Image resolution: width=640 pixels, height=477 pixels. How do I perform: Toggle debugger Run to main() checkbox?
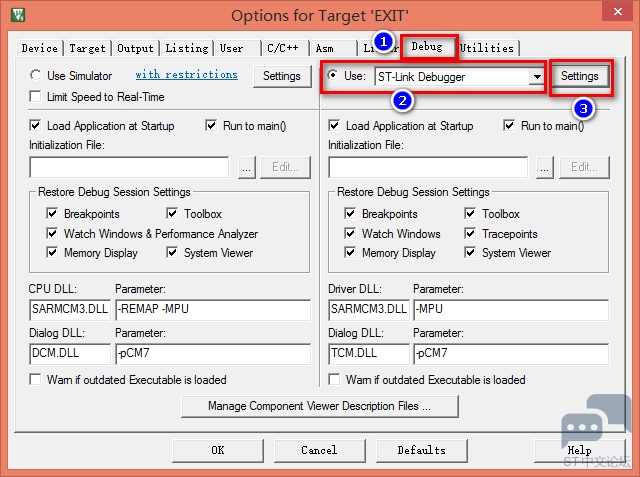tap(509, 125)
